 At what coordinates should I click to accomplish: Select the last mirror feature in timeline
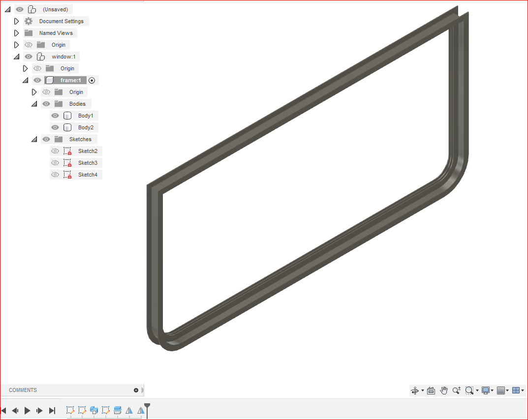(141, 410)
